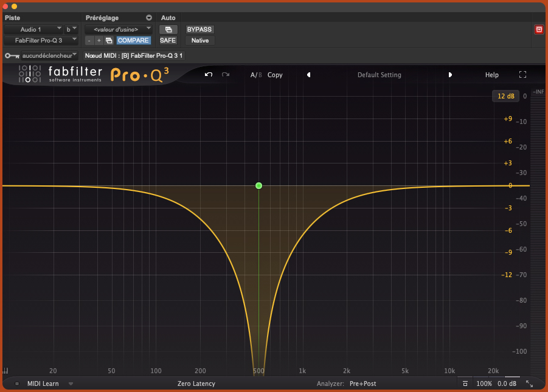Viewport: 548px width, 392px height.
Task: Click the red target plug-in button
Action: coord(538,29)
